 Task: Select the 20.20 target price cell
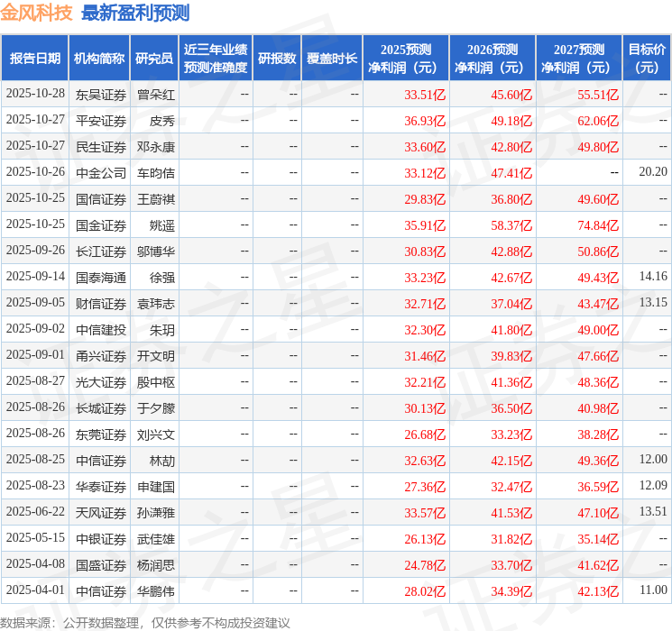pyautogui.click(x=652, y=172)
